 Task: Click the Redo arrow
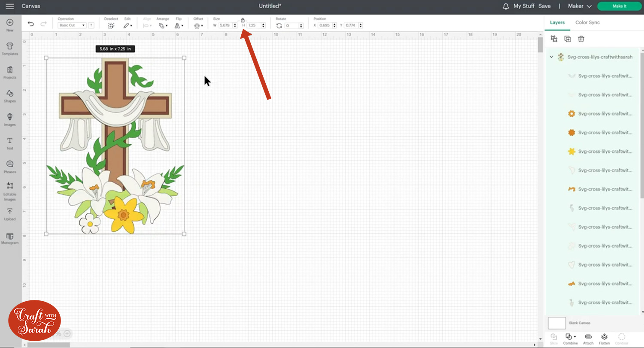(x=43, y=24)
